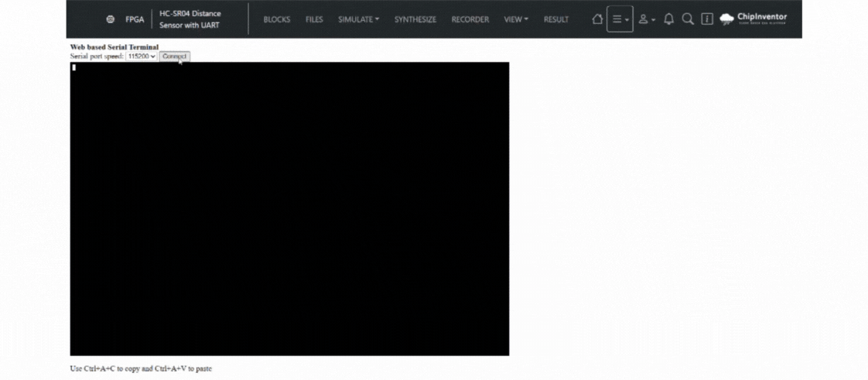Expand the SIMULATE dropdown menu

point(359,19)
